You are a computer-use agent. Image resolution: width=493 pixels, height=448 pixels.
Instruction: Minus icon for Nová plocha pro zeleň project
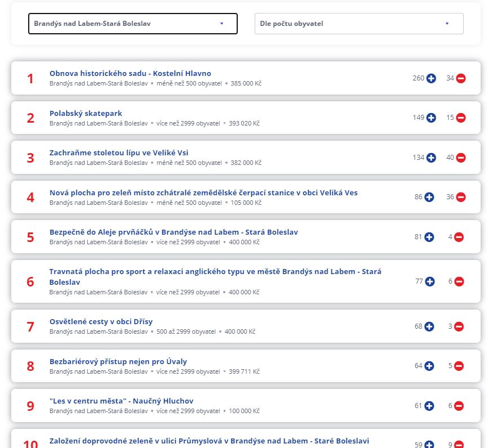click(x=461, y=198)
